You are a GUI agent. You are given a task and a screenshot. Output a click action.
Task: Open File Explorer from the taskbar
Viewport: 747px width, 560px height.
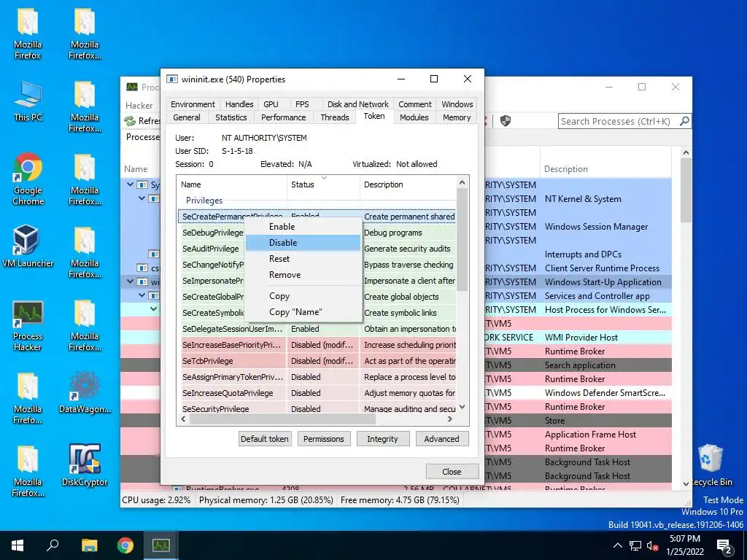coord(89,545)
